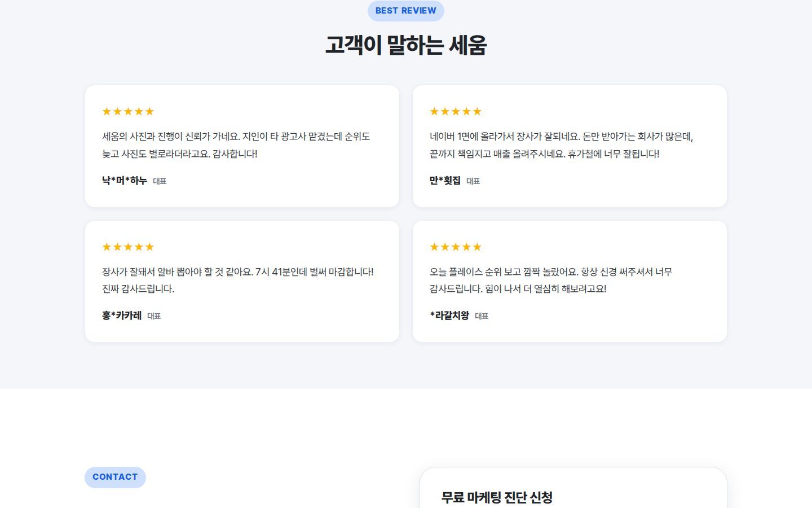Click review text starting 세움의 사진과 진행이
This screenshot has width=812, height=508.
(x=236, y=145)
